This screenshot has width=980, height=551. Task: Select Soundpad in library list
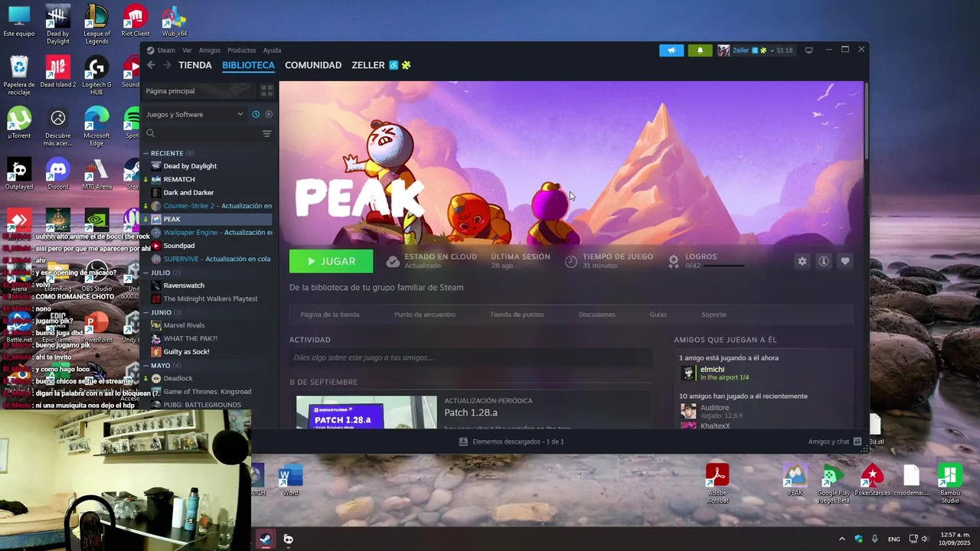point(179,246)
